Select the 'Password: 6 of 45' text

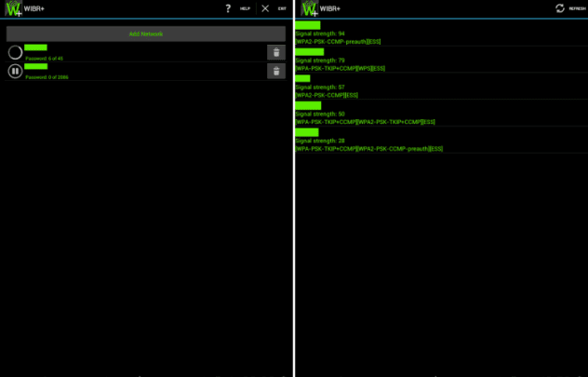click(x=45, y=59)
